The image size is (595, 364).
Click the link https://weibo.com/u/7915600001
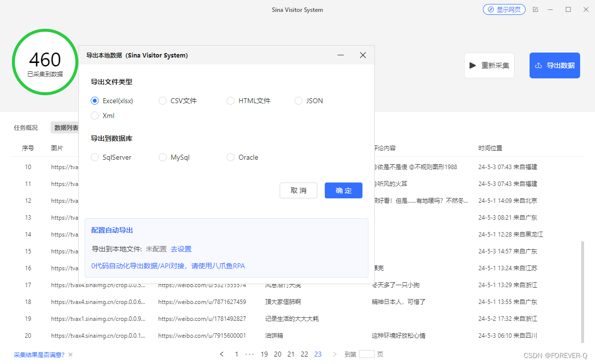point(202,335)
